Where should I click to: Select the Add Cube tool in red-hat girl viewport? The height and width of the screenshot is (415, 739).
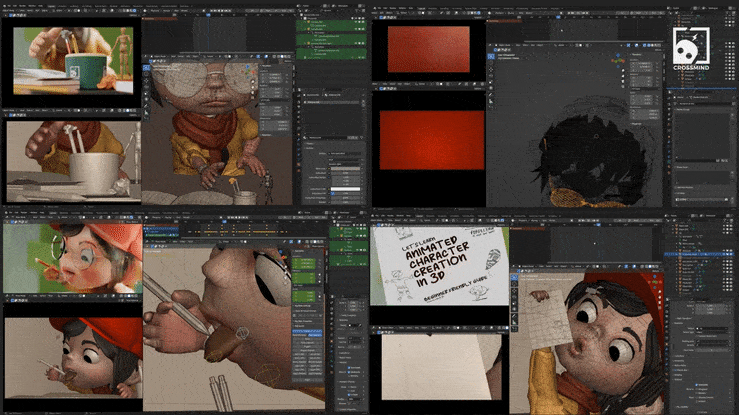(514, 329)
